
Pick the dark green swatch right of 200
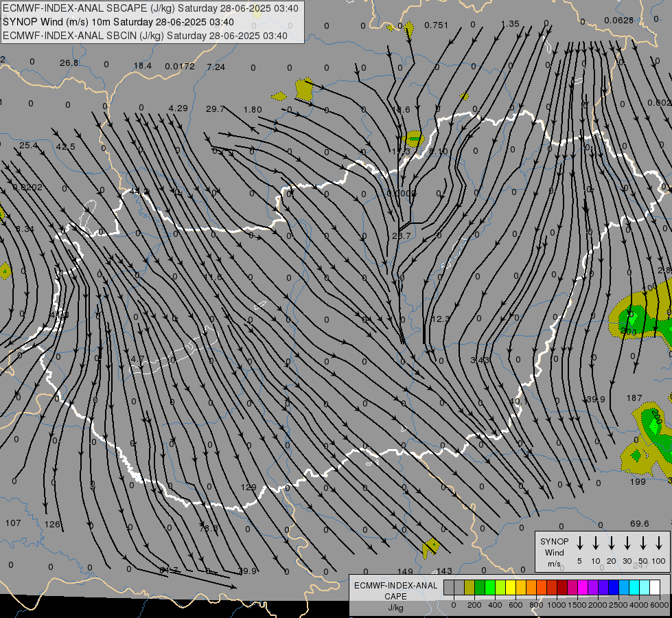480,587
